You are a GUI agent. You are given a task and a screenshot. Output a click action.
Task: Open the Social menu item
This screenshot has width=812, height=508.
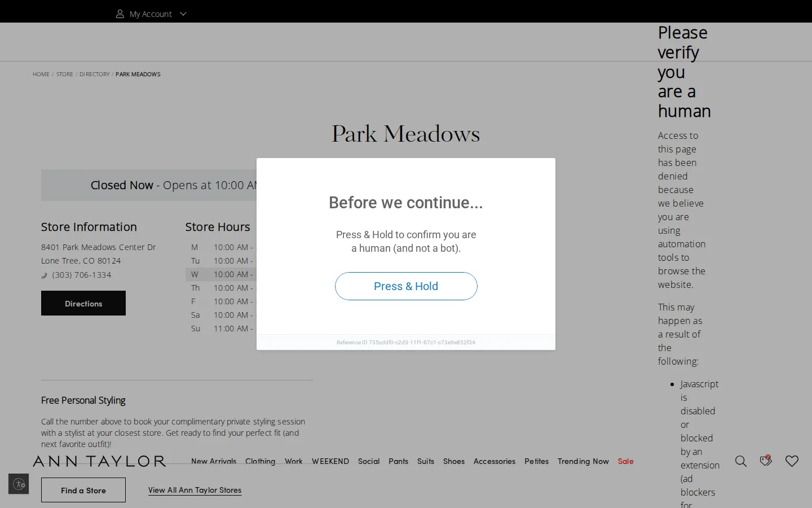369,461
